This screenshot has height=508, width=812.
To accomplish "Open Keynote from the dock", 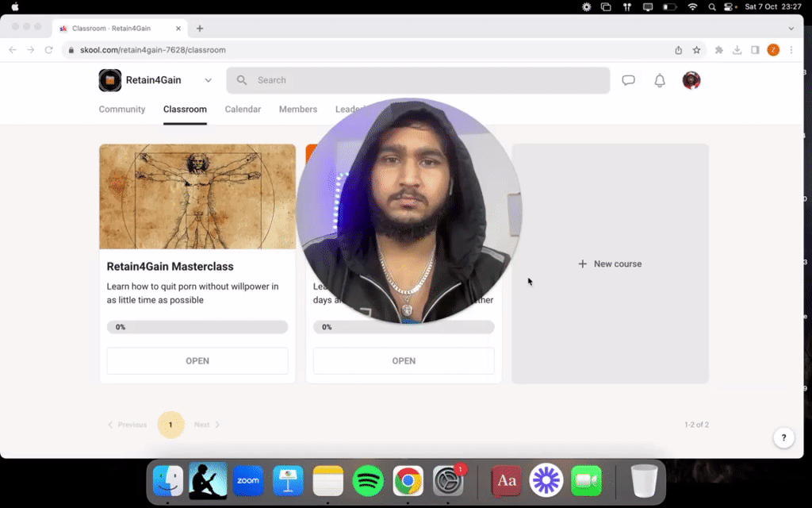I will coord(288,481).
